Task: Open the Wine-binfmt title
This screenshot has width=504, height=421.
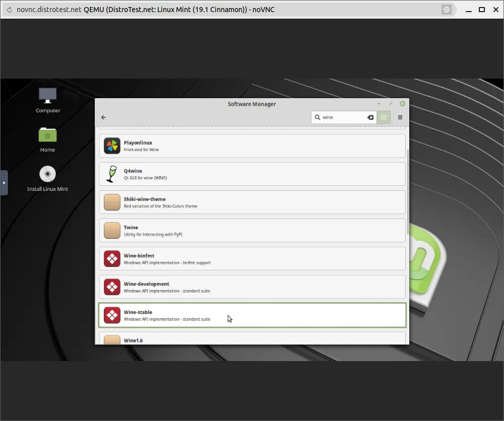Action: click(x=139, y=256)
